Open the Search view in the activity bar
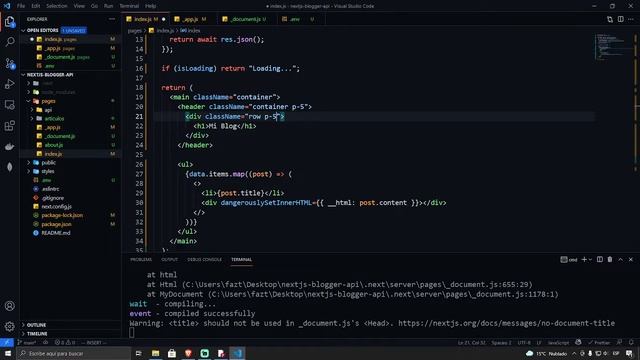This screenshot has height=360, width=640. (10, 42)
